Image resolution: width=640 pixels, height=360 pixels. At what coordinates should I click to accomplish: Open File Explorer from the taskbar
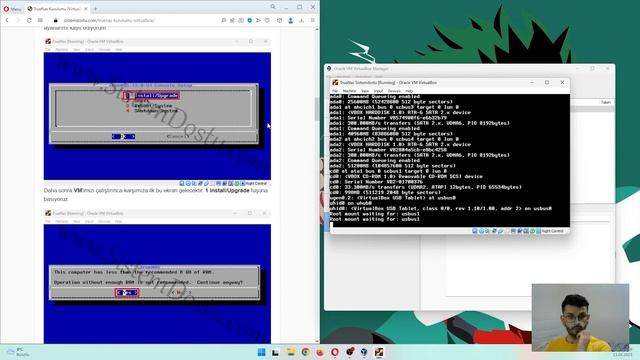(291, 352)
